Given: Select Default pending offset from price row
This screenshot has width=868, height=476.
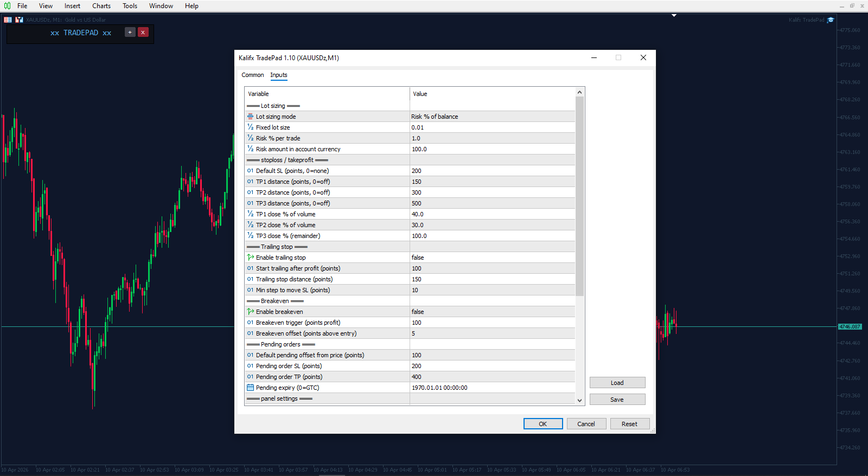Looking at the screenshot, I should click(x=410, y=355).
